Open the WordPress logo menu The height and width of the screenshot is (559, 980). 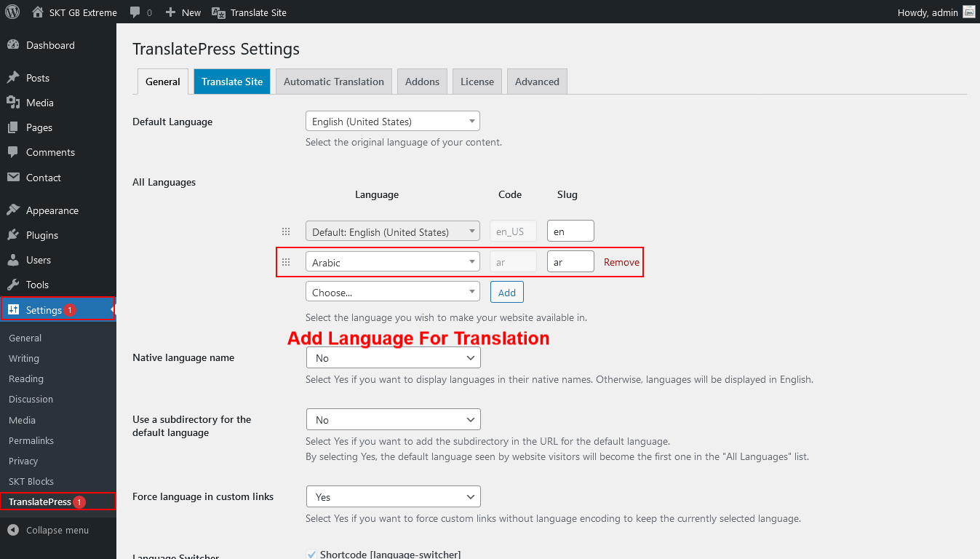click(12, 12)
